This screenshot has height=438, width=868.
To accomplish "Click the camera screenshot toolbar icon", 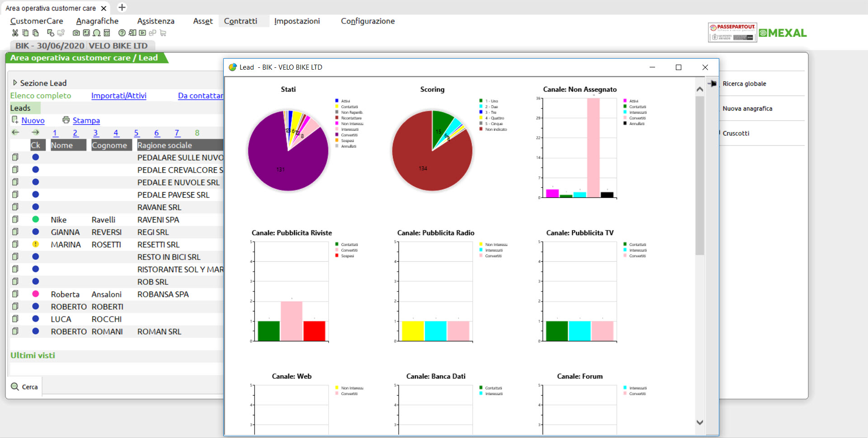I will pos(76,33).
